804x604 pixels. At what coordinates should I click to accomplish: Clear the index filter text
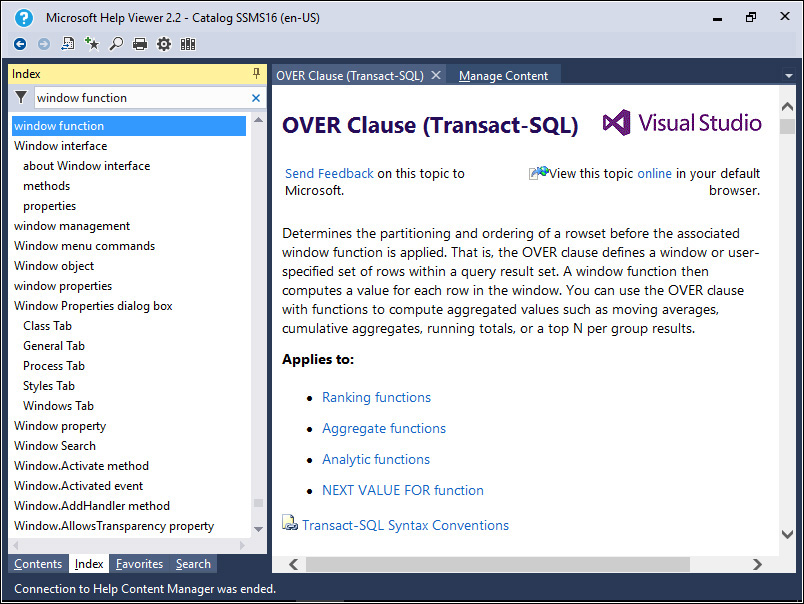point(256,98)
